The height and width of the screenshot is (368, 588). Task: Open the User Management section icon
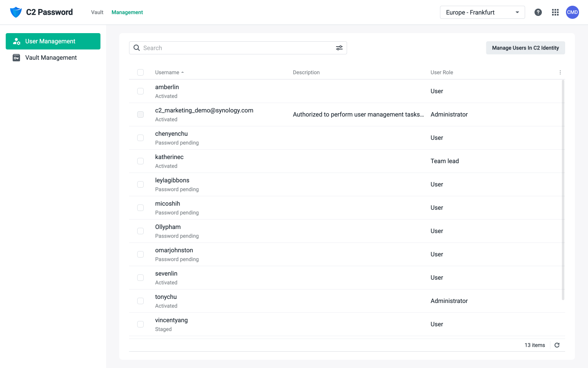(16, 41)
